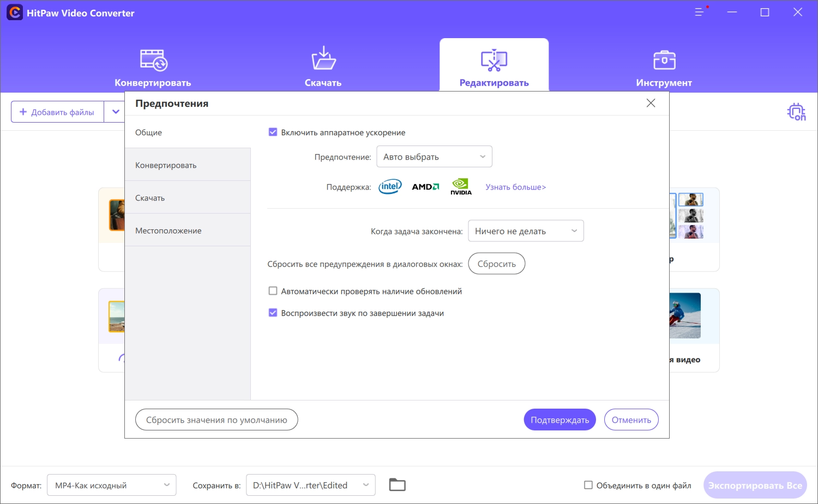Open the Конвертировать tab in the top bar
This screenshot has width=818, height=504.
(153, 68)
